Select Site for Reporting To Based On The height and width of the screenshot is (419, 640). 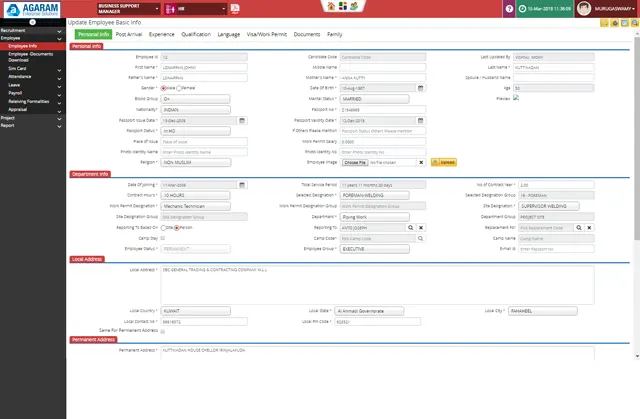click(x=165, y=227)
